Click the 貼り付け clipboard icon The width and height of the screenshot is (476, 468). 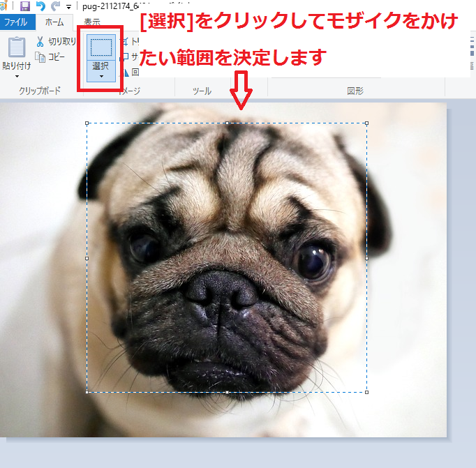point(16,47)
